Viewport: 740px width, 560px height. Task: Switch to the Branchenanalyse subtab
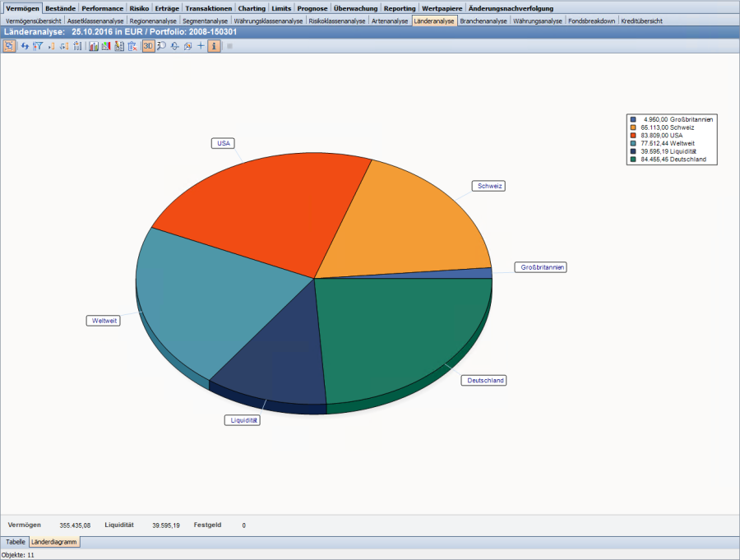(x=483, y=21)
